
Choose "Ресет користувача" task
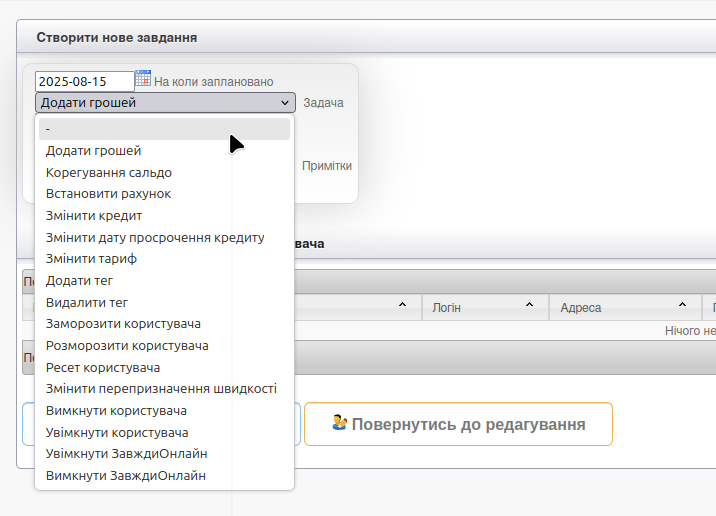click(103, 367)
